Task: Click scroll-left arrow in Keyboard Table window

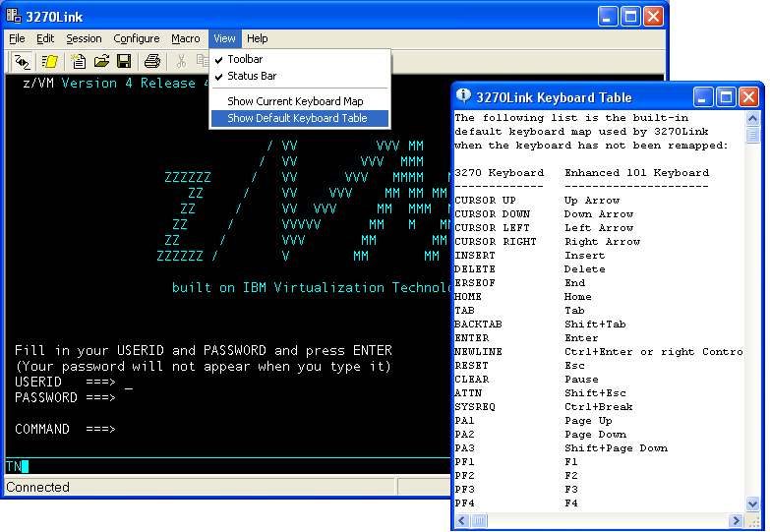Action: [x=462, y=520]
